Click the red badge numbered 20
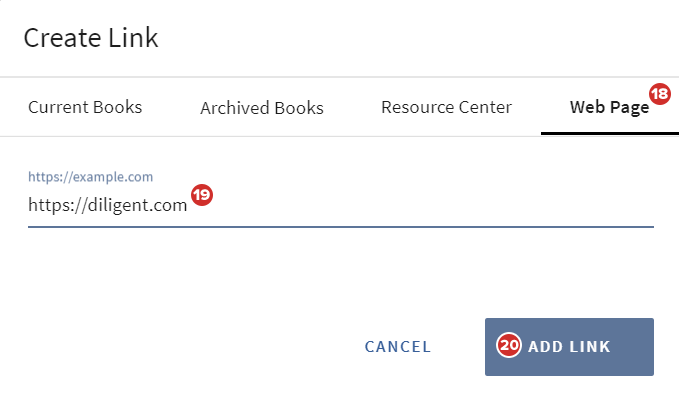This screenshot has width=679, height=400. pos(510,346)
